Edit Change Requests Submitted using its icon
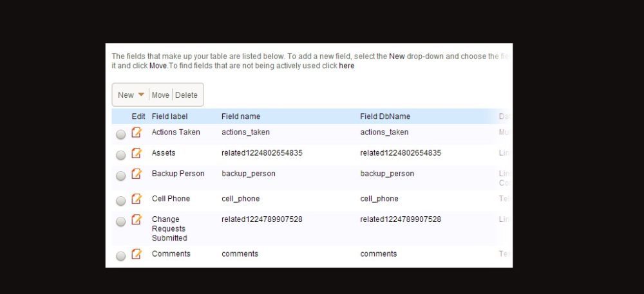Viewport: 644px width, 294px height. [x=136, y=219]
